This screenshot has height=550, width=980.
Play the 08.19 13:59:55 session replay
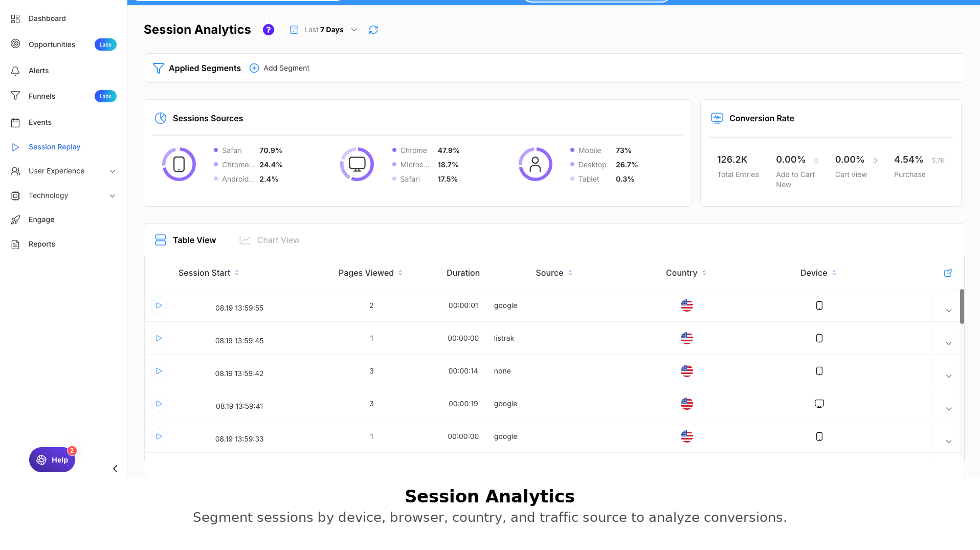tap(159, 305)
